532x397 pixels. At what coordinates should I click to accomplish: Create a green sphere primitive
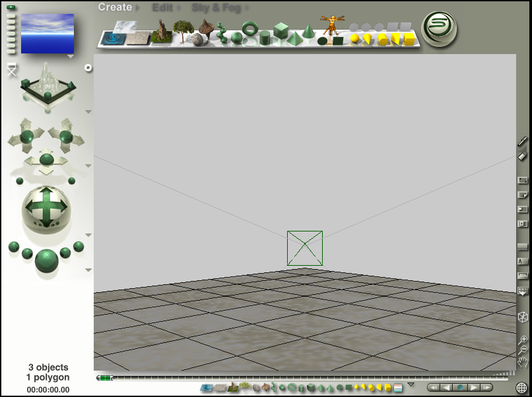tap(237, 38)
